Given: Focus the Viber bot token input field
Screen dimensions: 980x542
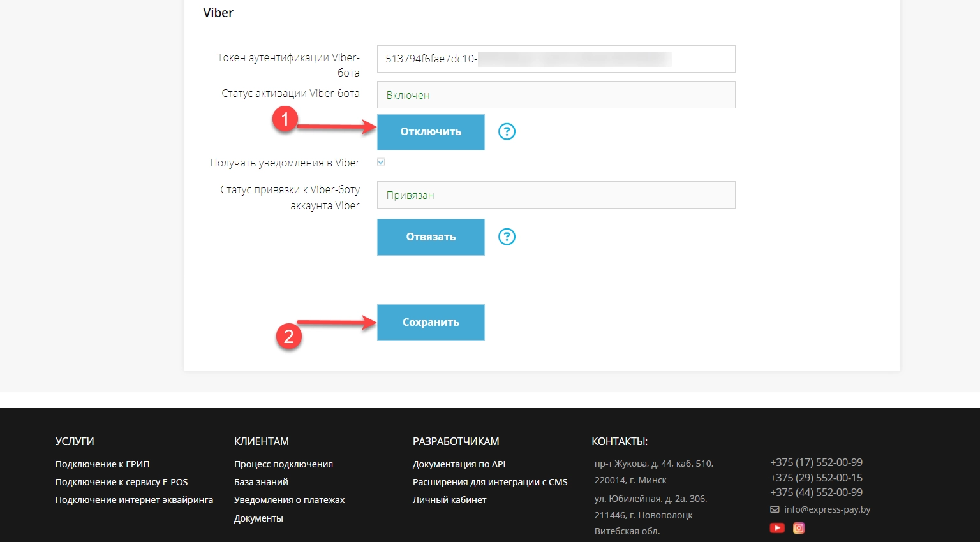Looking at the screenshot, I should (x=556, y=59).
